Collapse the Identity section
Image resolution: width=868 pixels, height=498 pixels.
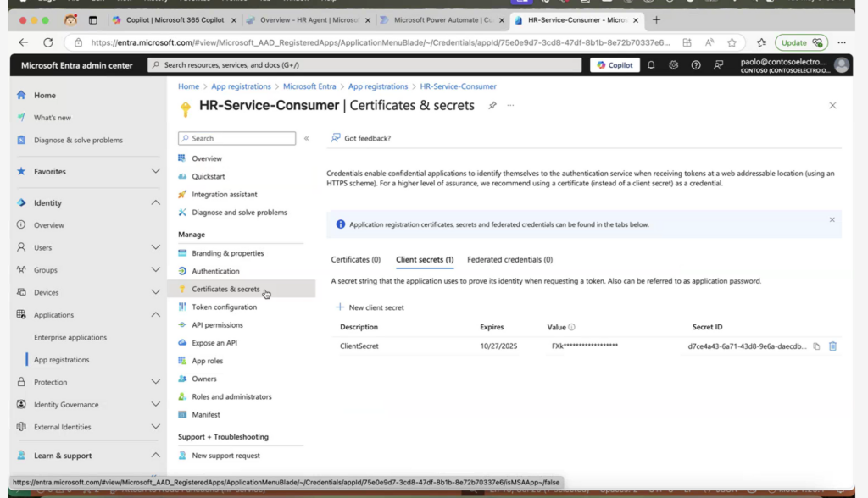[x=155, y=202]
